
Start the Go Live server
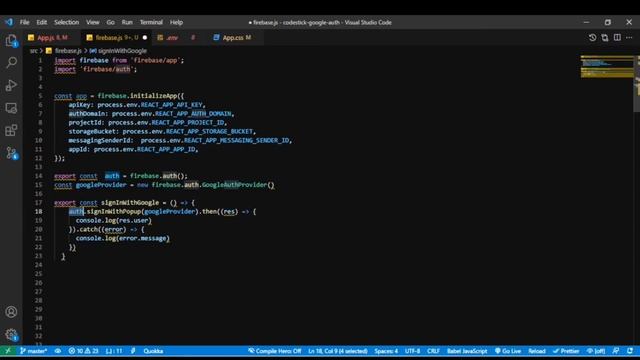click(x=508, y=351)
